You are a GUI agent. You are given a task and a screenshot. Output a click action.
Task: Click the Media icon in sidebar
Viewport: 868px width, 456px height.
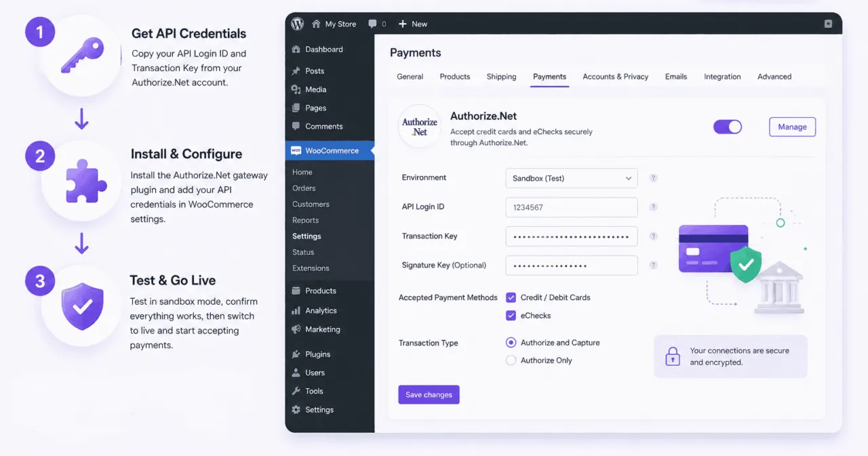(296, 89)
